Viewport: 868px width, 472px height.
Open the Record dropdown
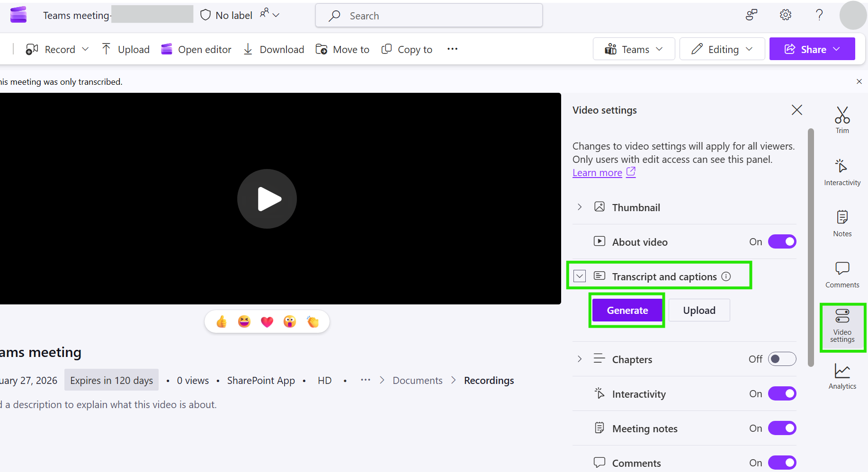pyautogui.click(x=86, y=49)
